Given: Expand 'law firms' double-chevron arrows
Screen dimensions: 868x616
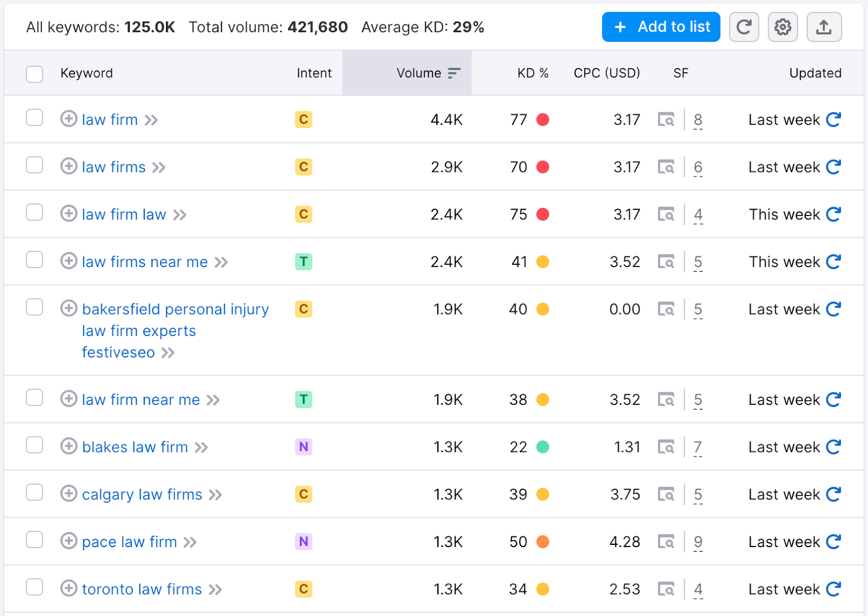Looking at the screenshot, I should click(x=159, y=168).
